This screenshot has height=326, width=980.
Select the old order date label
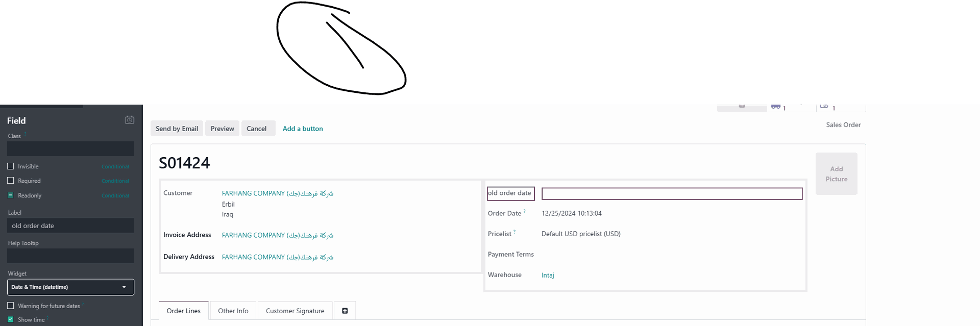pyautogui.click(x=510, y=193)
